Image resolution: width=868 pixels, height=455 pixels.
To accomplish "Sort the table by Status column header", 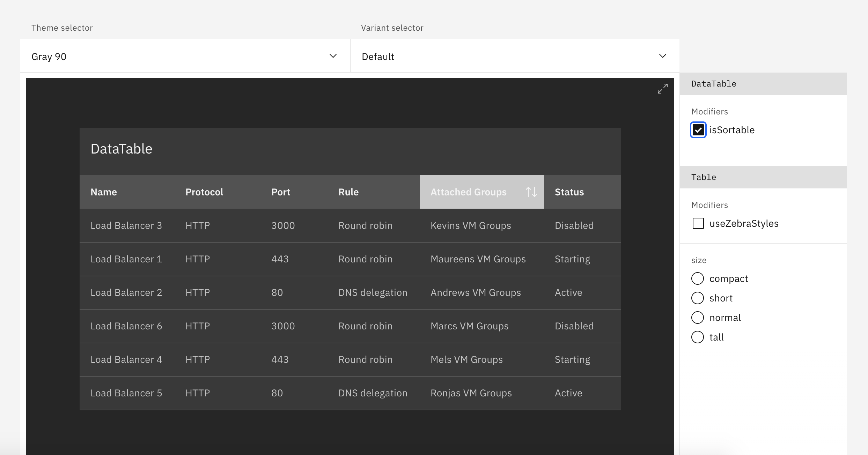I will (582, 192).
